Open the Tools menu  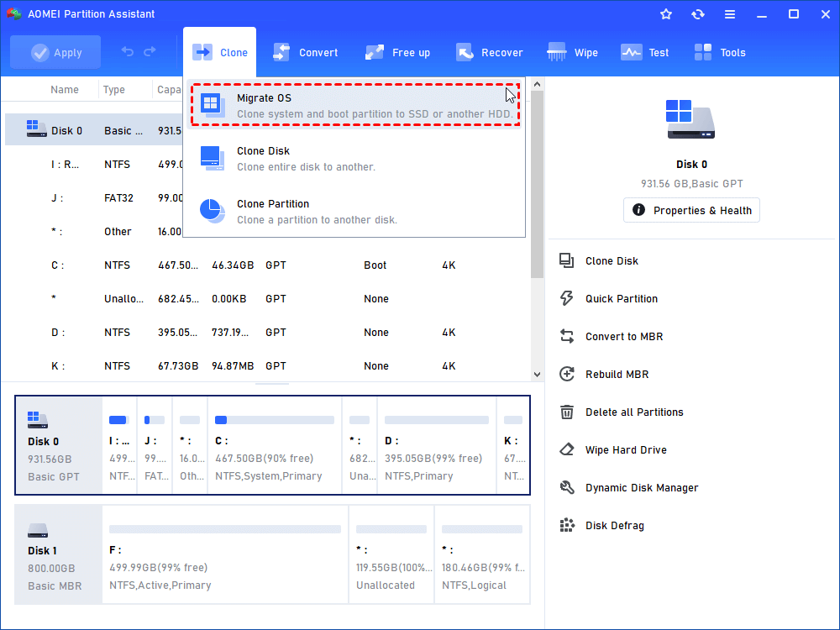720,52
